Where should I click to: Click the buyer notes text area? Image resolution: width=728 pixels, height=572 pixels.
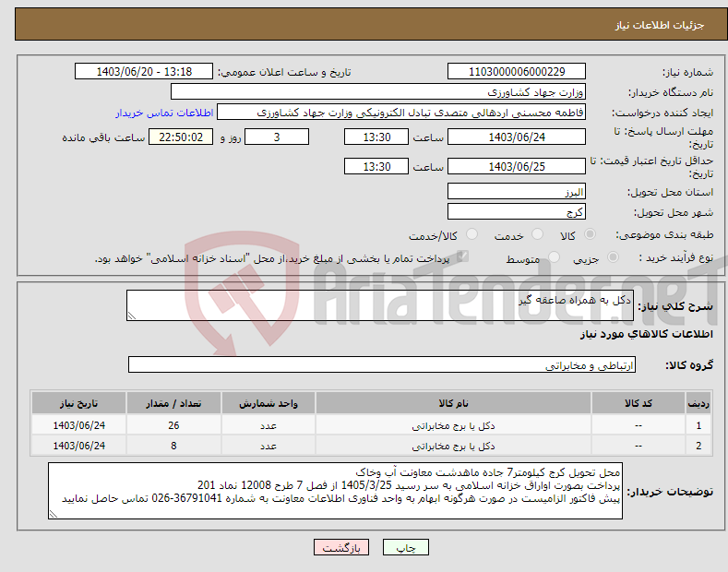click(335, 491)
